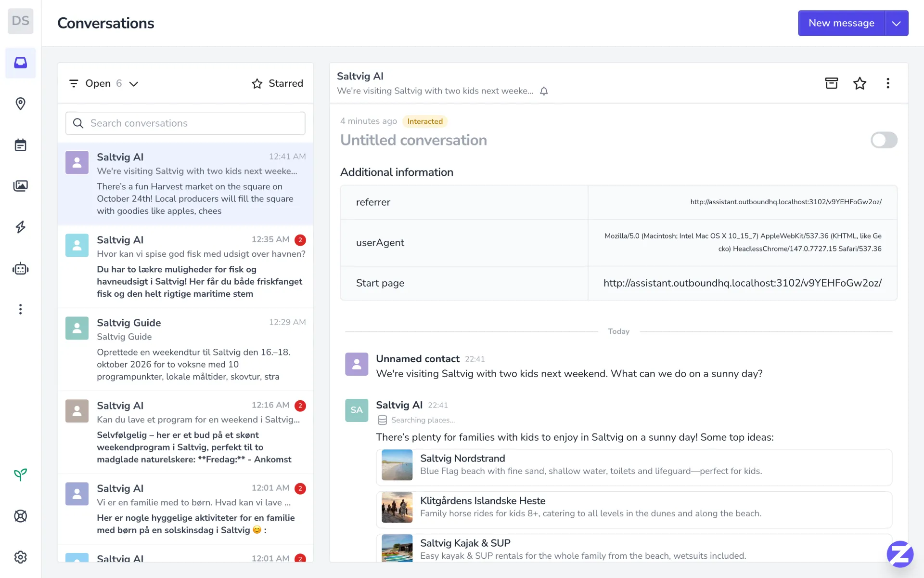Click the DS workspace avatar
Image resolution: width=924 pixels, height=578 pixels.
click(21, 21)
